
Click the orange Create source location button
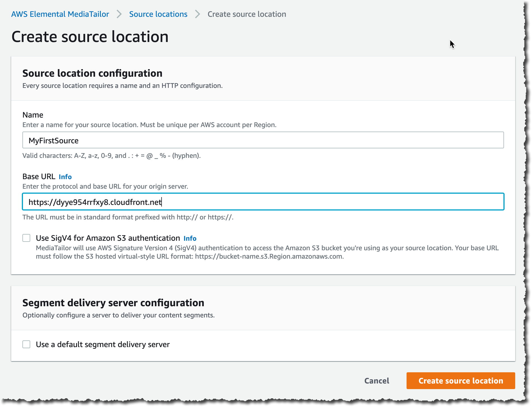coord(461,381)
